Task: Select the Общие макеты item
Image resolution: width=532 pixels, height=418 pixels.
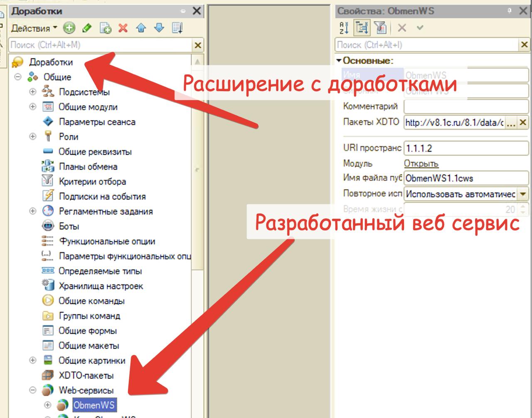Action: click(x=89, y=346)
